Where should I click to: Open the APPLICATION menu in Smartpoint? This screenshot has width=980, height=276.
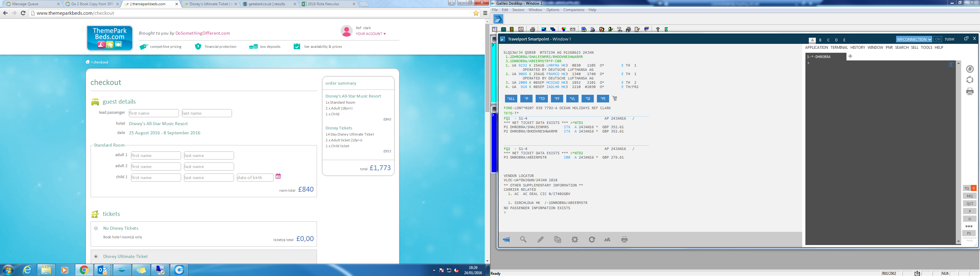[x=816, y=48]
